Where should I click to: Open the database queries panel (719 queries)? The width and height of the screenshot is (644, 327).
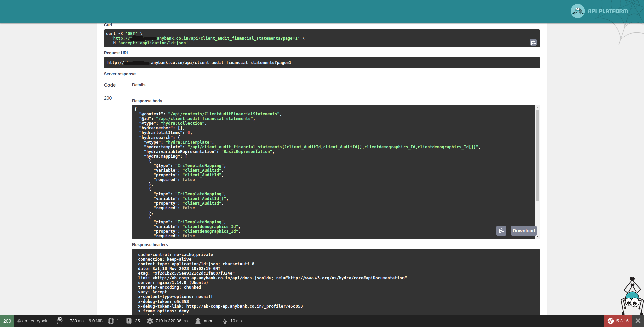167,321
